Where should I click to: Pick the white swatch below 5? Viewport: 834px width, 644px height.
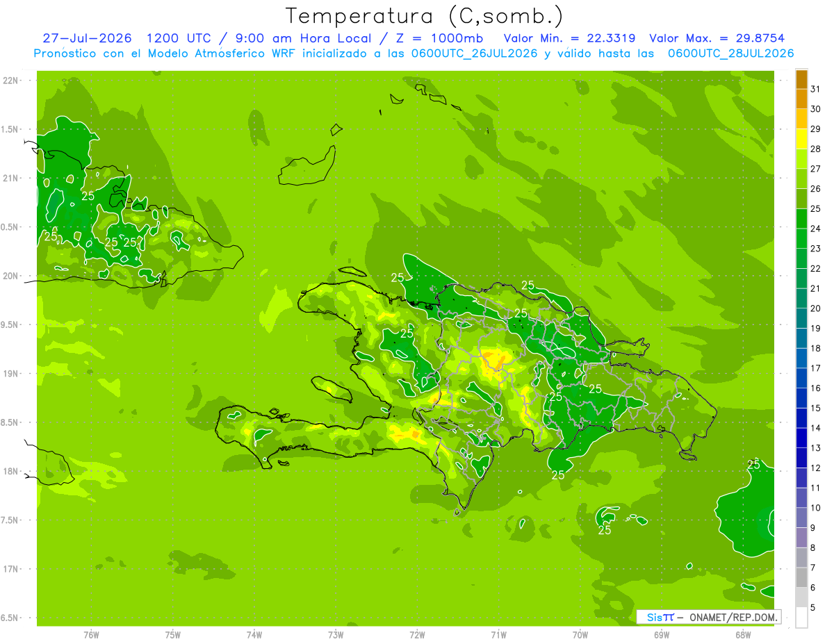point(801,618)
